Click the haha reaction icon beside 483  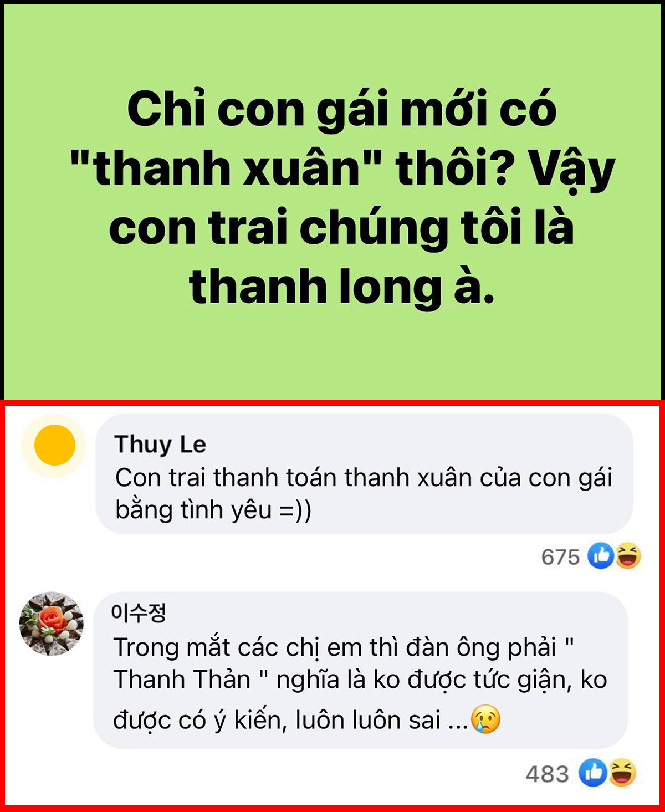click(622, 773)
